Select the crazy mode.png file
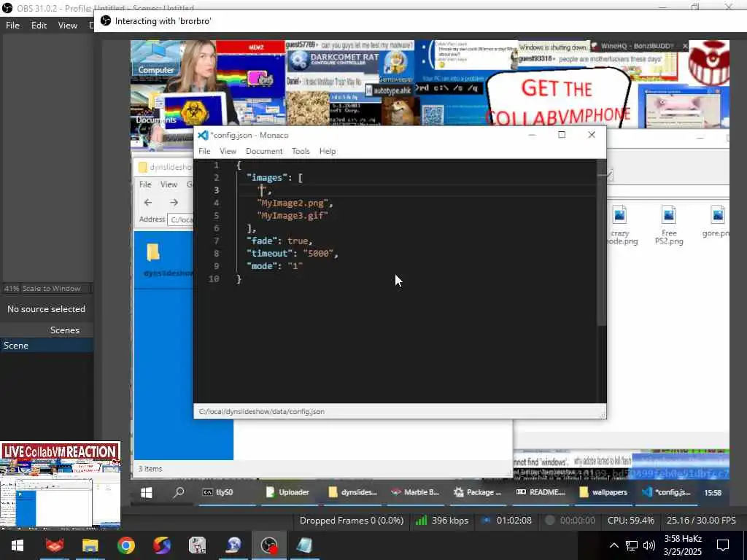 (620, 225)
